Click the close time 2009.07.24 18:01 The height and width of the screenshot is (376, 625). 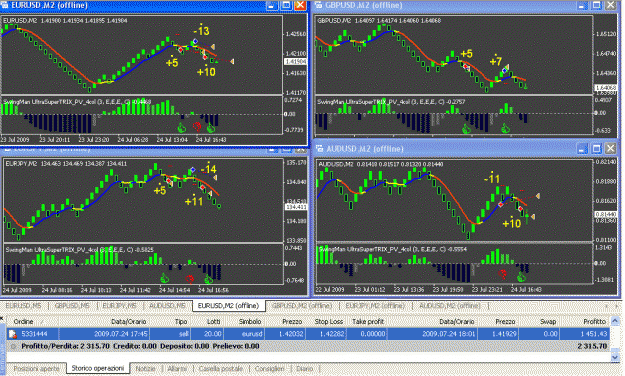(x=449, y=334)
